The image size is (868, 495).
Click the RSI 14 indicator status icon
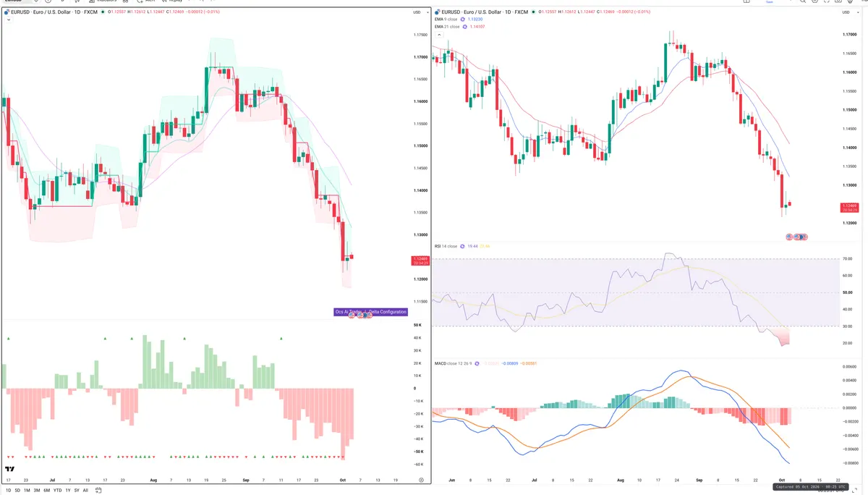[x=462, y=246]
